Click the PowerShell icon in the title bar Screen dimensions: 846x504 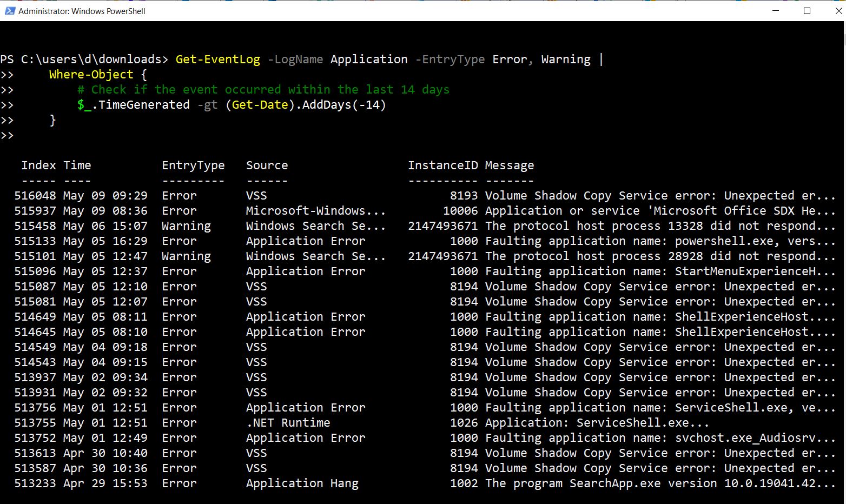pyautogui.click(x=9, y=11)
